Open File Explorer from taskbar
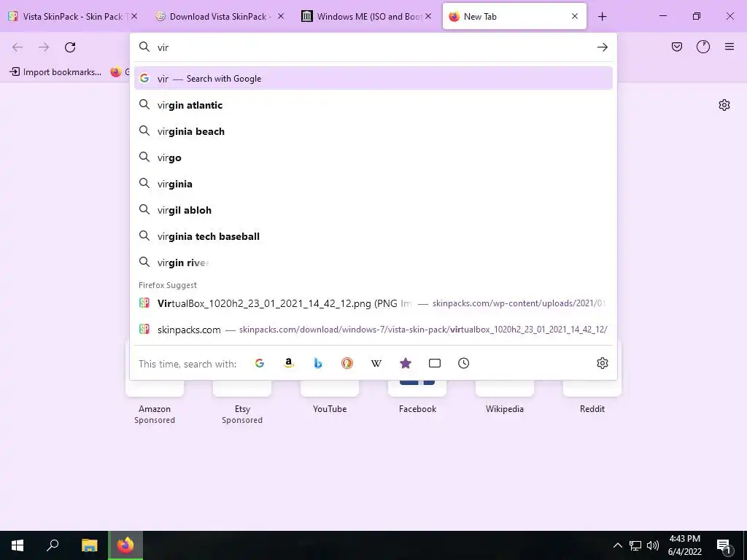 pos(89,545)
